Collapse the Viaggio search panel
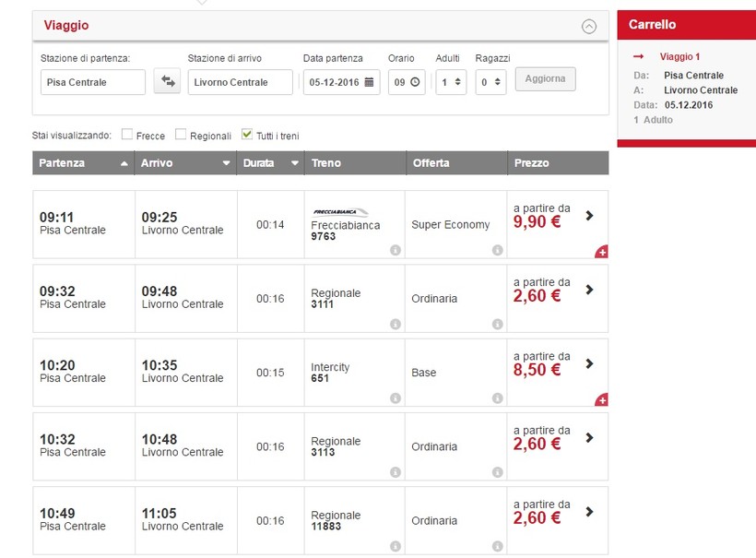The height and width of the screenshot is (558, 756). click(589, 27)
